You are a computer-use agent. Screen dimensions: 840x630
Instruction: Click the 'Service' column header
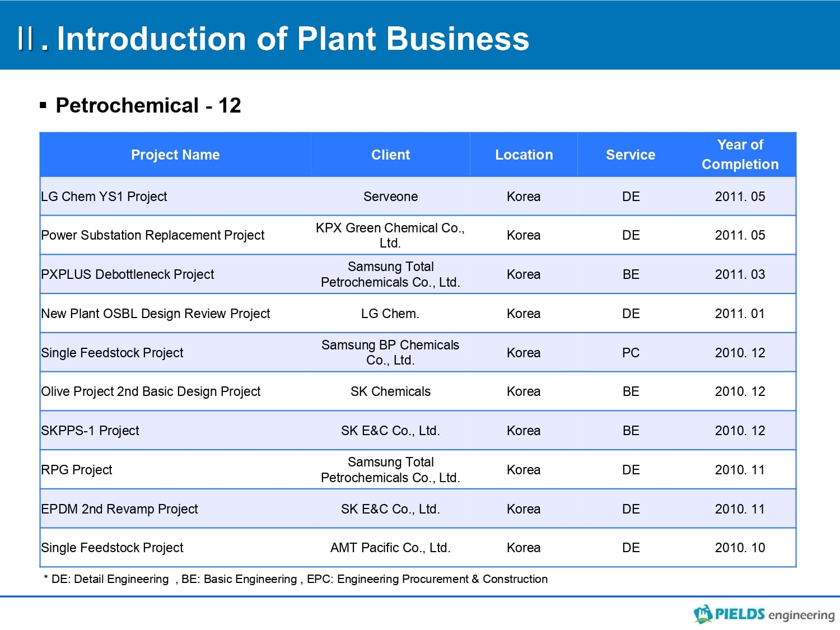631,155
